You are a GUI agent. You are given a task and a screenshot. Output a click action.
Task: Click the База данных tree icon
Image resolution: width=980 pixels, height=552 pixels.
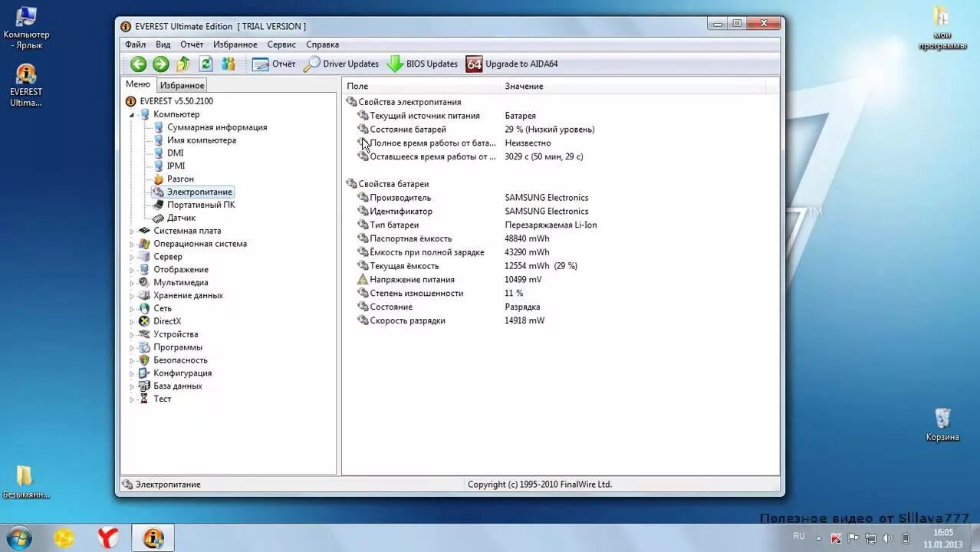(143, 386)
